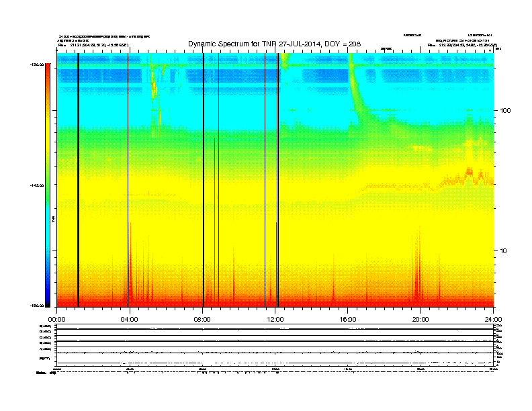Click the -145.00 colorbar scale label
The image size is (532, 411).
pos(38,185)
